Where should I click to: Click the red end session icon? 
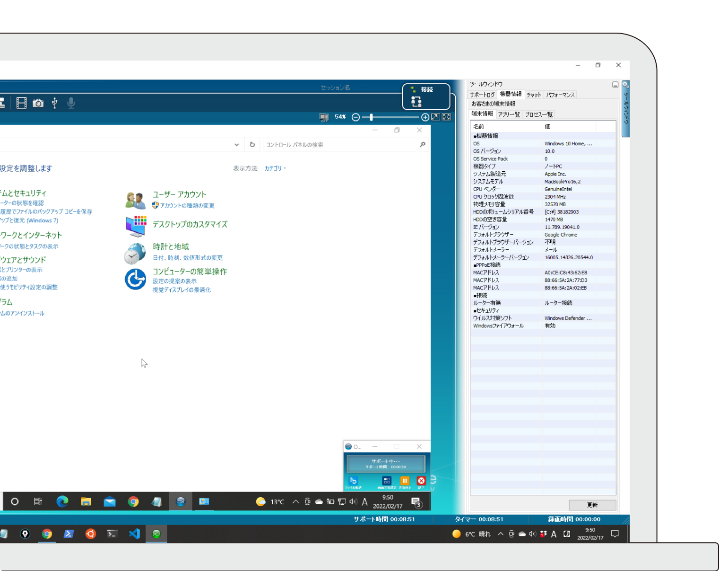[x=421, y=481]
